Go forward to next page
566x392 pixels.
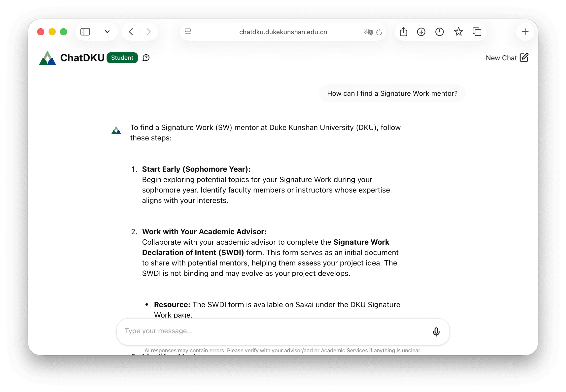[x=148, y=32]
